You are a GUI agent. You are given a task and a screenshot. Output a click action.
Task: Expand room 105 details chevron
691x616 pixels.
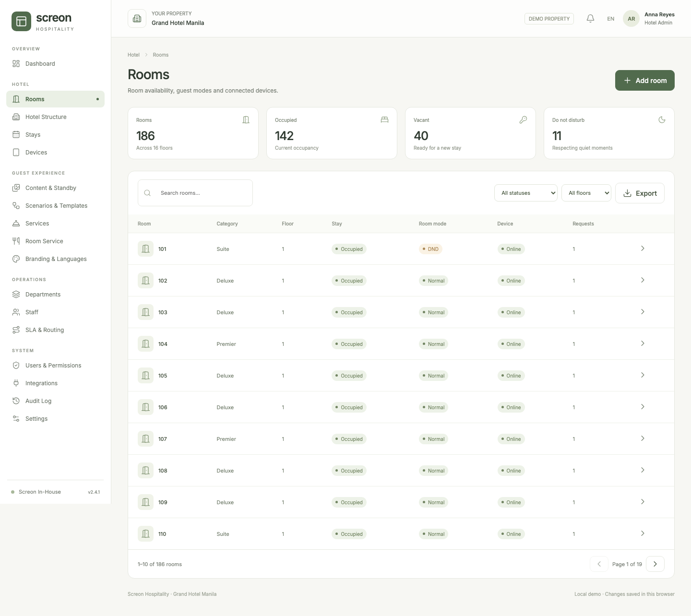[643, 375]
